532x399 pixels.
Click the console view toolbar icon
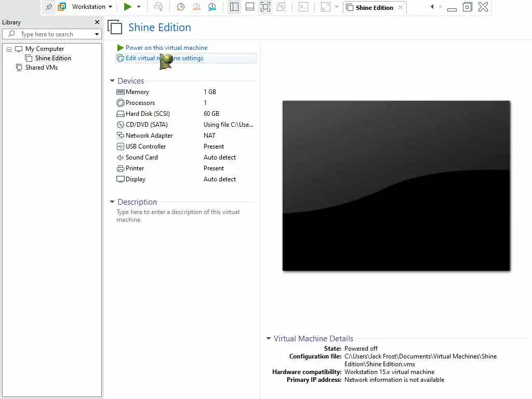(303, 7)
